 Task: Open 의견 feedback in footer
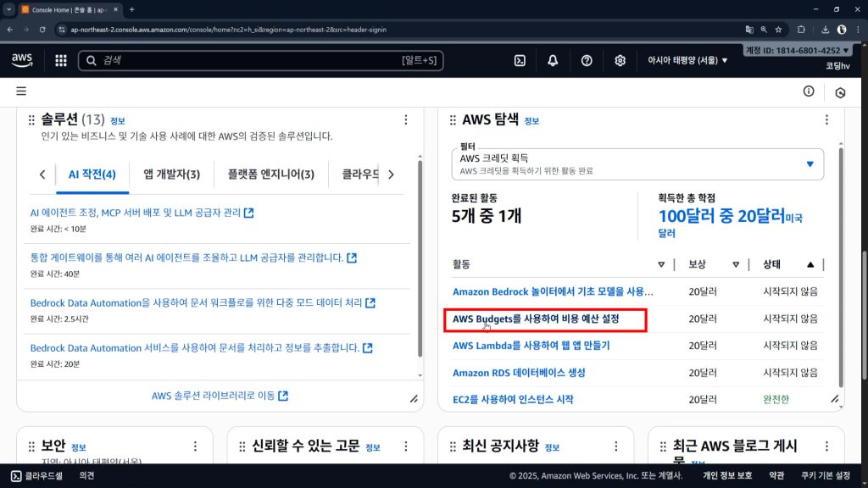point(87,476)
